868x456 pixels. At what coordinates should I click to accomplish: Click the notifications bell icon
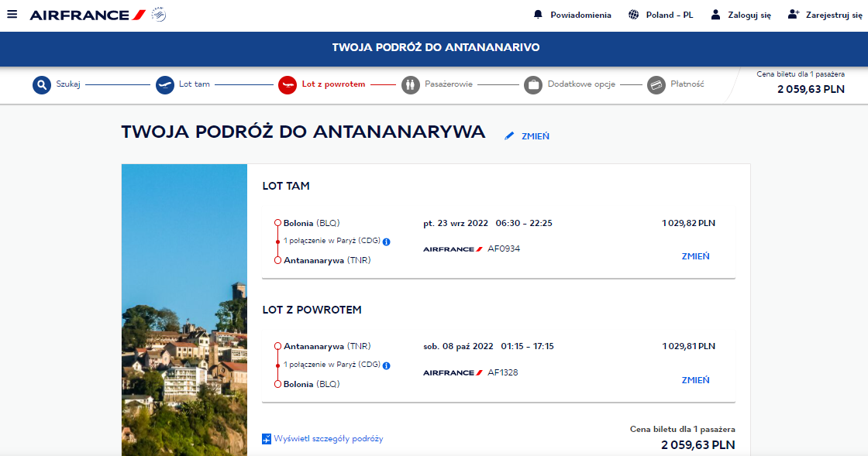click(538, 15)
